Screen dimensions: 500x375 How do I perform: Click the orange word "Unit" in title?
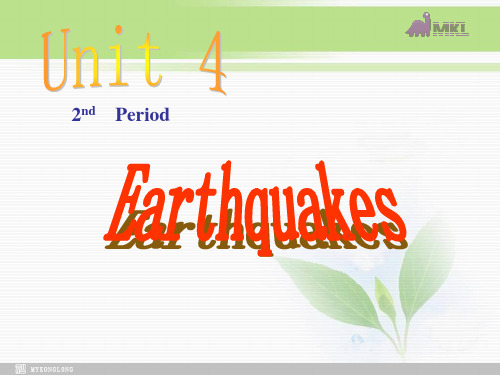coord(102,59)
